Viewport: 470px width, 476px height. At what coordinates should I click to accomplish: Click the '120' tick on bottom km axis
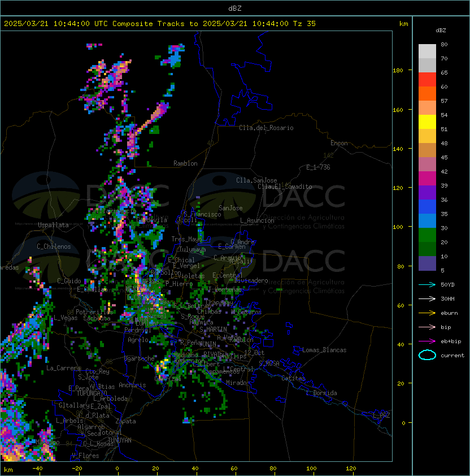coord(351,469)
